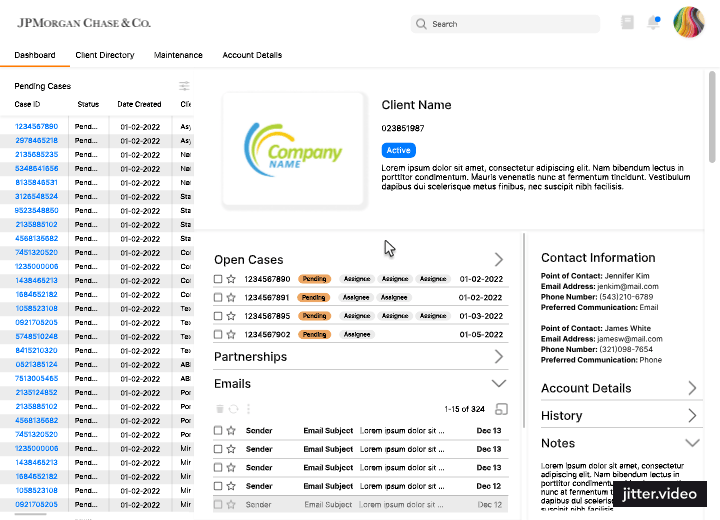Sort by Date Created column header
Image resolution: width=720 pixels, height=520 pixels.
coord(139,104)
